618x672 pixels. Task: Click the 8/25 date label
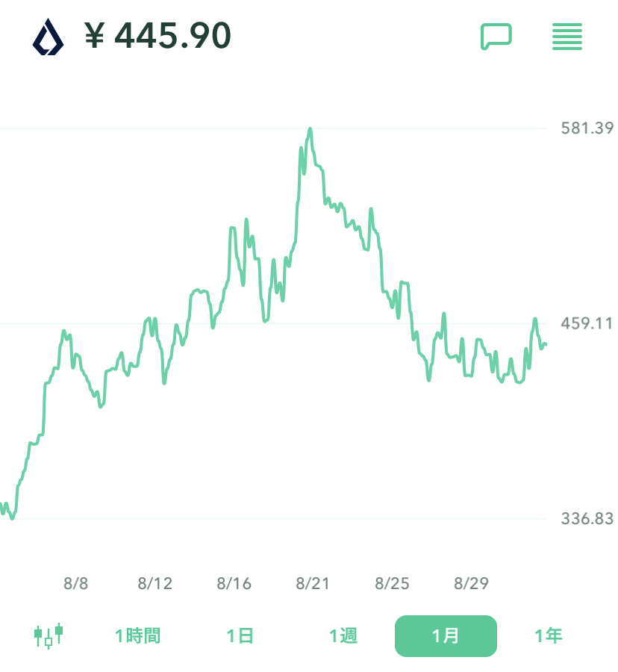392,583
